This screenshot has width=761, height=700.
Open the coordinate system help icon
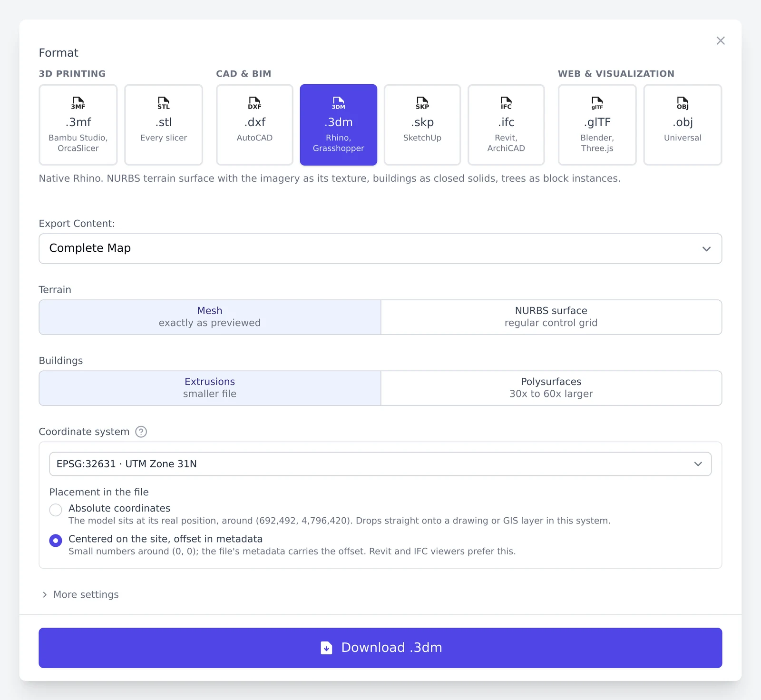[141, 432]
